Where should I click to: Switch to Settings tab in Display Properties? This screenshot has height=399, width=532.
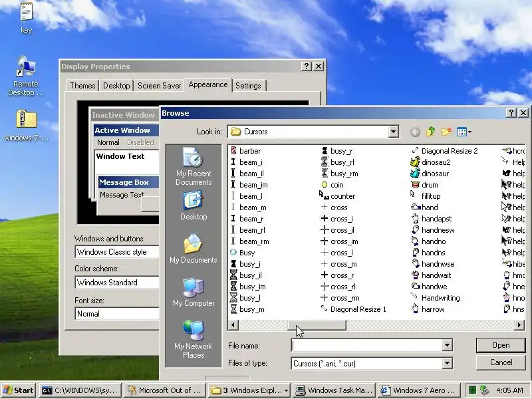(248, 86)
